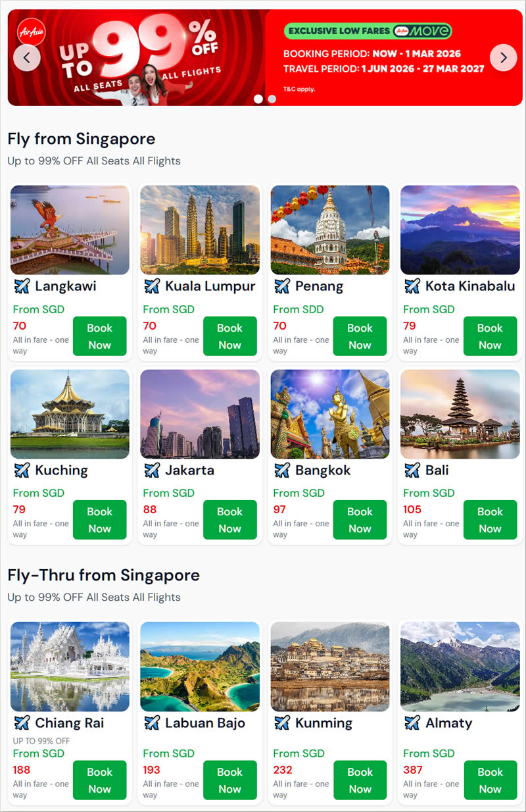
Task: Book the Kunming fly-thru flight
Action: 360,780
